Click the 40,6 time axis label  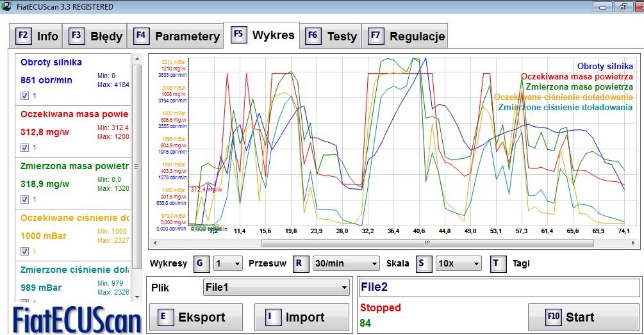(419, 231)
